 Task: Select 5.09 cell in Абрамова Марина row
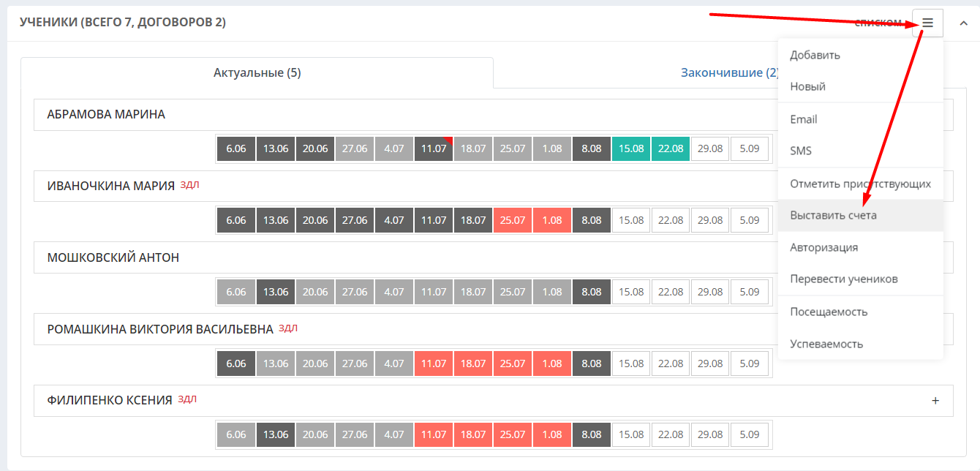pos(750,148)
